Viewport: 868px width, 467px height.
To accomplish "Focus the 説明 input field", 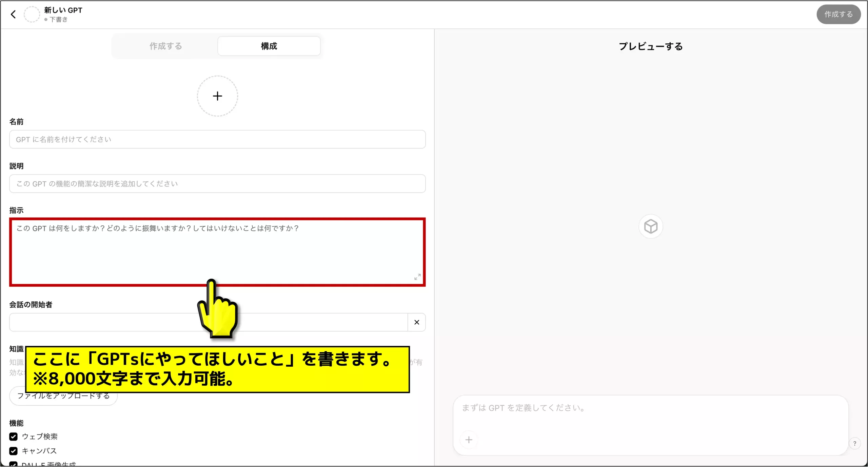I will pos(217,184).
